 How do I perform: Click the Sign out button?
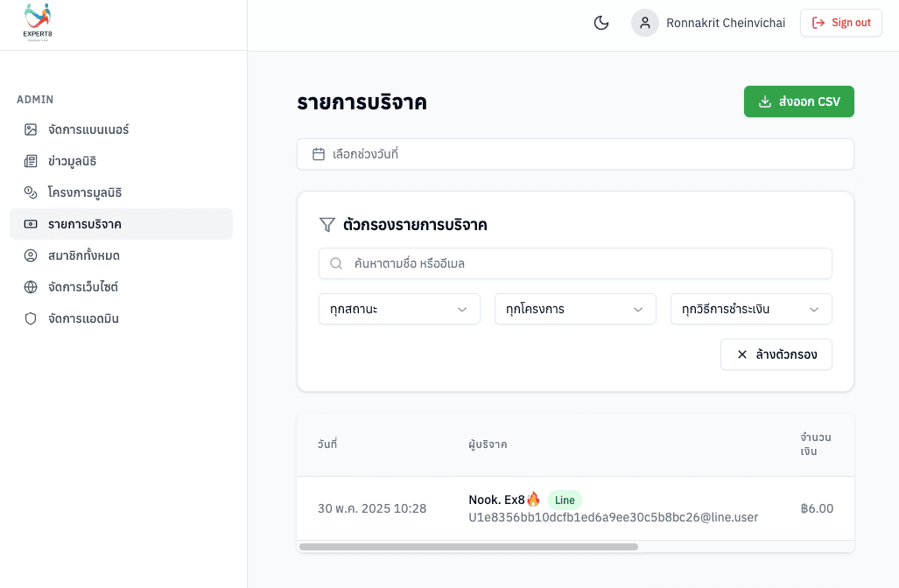[x=840, y=23]
